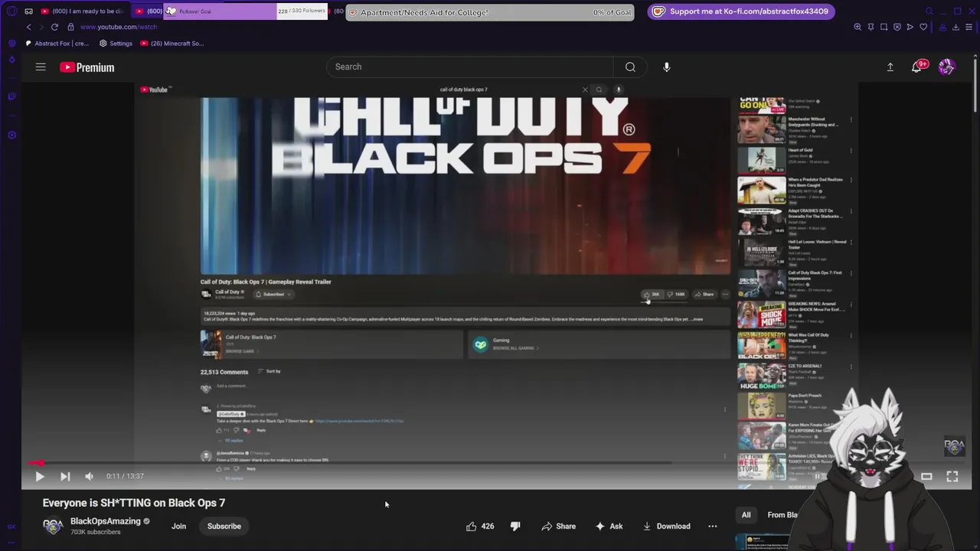
Task: Mute the video using the speaker icon
Action: pyautogui.click(x=89, y=476)
